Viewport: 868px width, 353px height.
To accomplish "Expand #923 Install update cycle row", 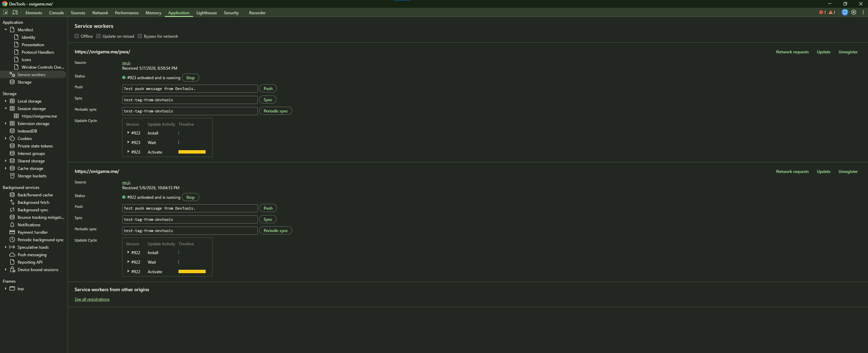I will coord(128,133).
